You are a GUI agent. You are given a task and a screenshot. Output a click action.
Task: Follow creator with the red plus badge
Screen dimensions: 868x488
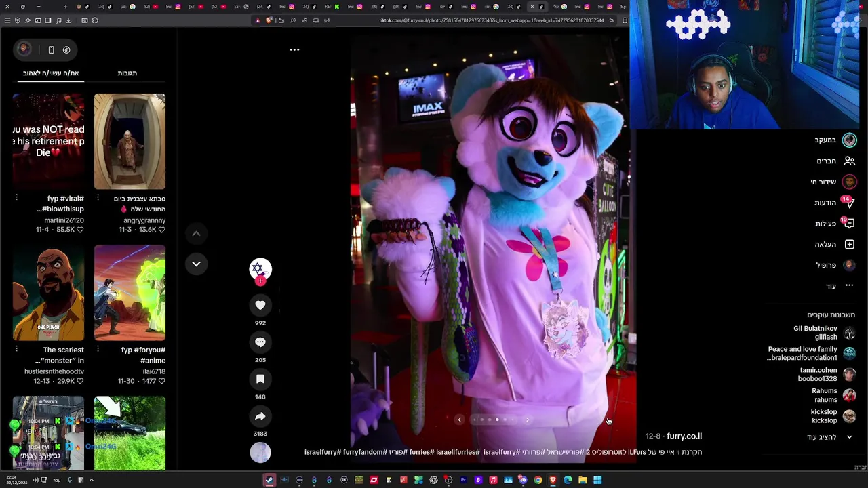point(260,281)
